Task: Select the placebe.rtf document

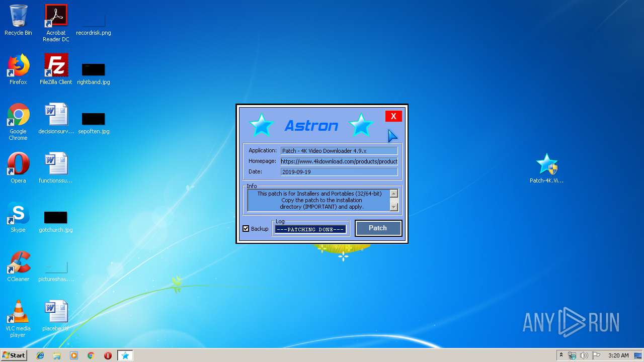Action: coord(56,316)
